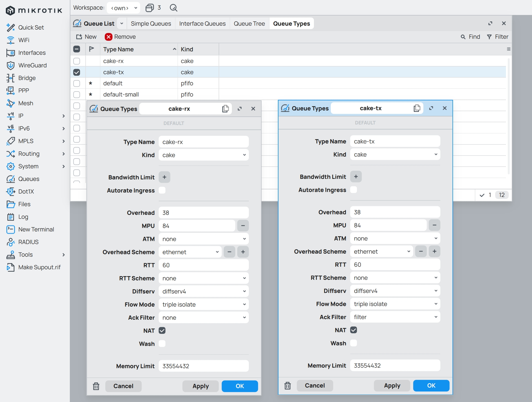
Task: Click Remove button in toolbar
Action: click(x=121, y=37)
